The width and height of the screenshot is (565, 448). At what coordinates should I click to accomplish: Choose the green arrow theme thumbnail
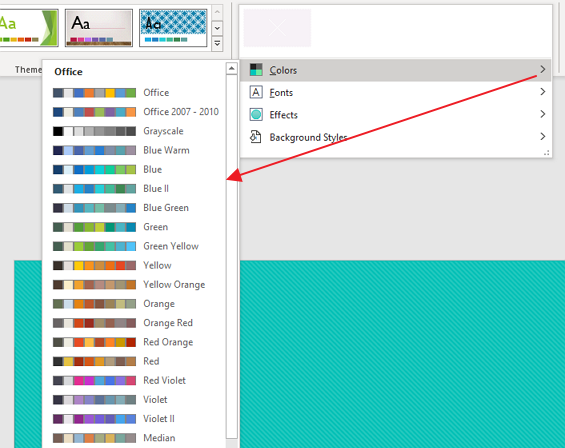29,28
